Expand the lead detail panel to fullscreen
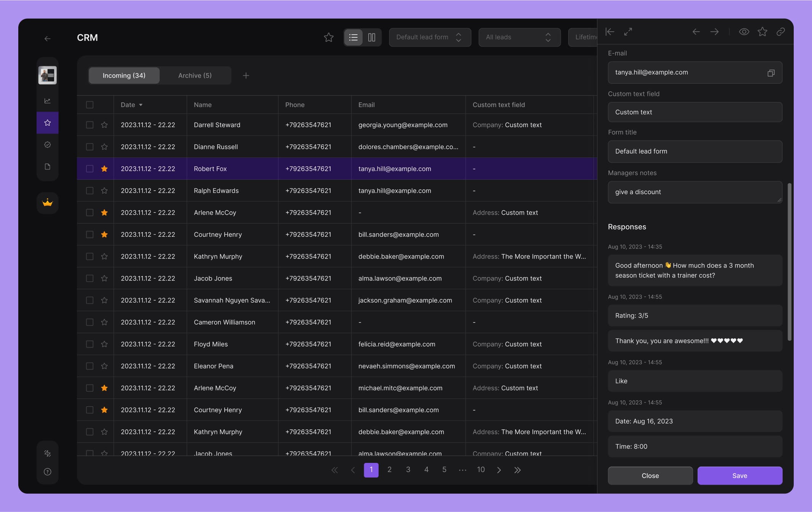The height and width of the screenshot is (512, 812). pos(628,32)
